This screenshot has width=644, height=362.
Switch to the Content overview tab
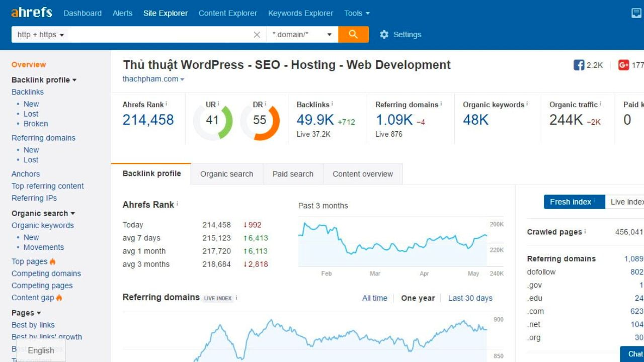coord(363,174)
